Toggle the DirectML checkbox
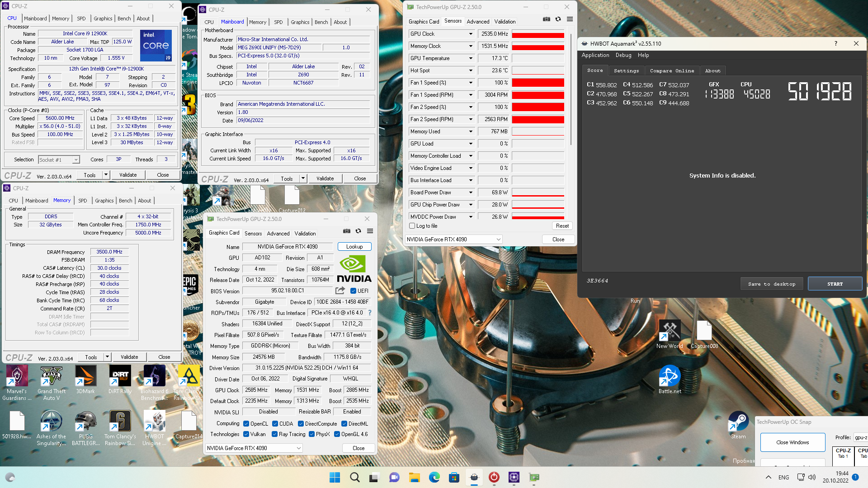This screenshot has width=868, height=488. click(344, 424)
